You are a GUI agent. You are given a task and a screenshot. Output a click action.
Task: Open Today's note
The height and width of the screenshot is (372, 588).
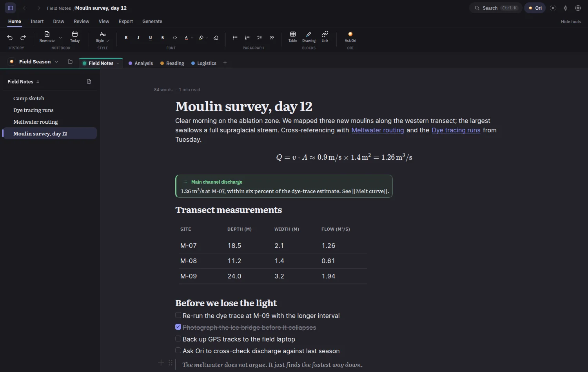75,37
